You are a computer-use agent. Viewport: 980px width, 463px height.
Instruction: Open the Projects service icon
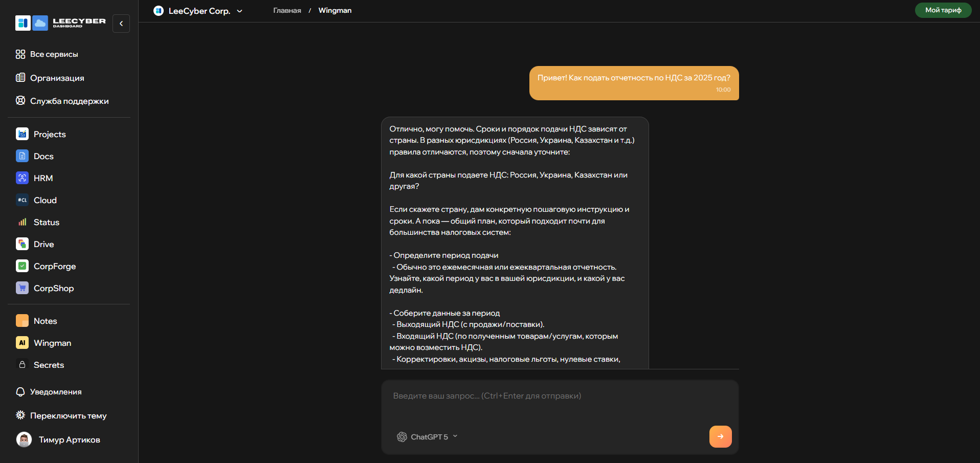coord(22,134)
